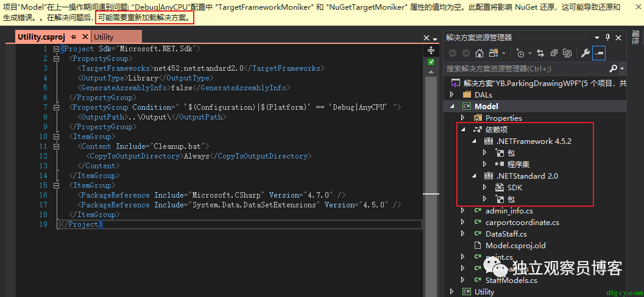This screenshot has height=297, width=644.
Task: Expand 包 under .NETStandard 2.0
Action: point(484,199)
